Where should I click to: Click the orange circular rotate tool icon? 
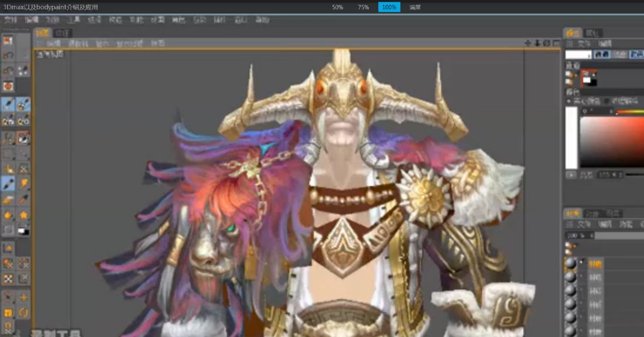(24, 313)
